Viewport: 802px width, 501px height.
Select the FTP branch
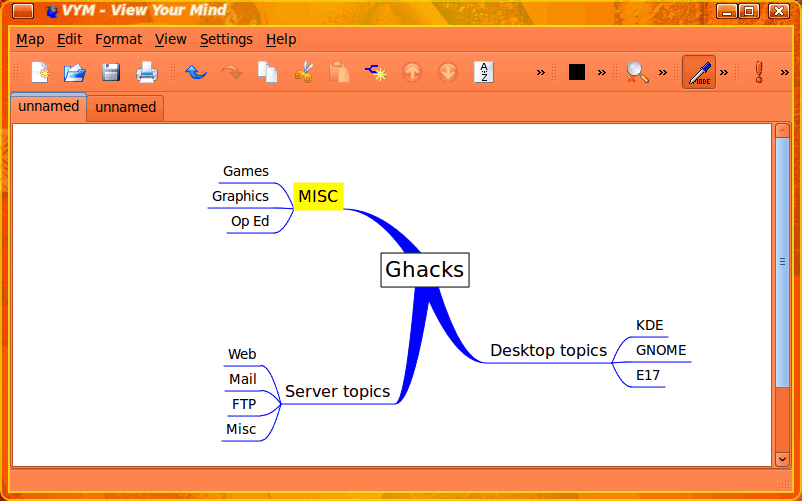click(243, 404)
